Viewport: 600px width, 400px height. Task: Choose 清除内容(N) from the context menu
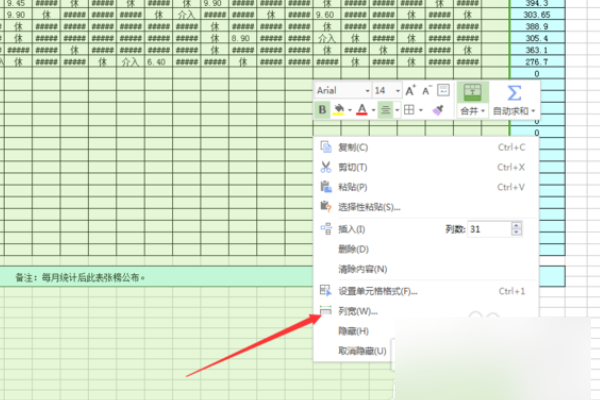tap(426, 269)
